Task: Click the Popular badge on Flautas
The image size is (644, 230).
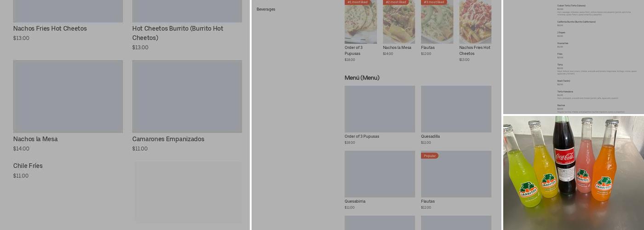Action: point(430,156)
